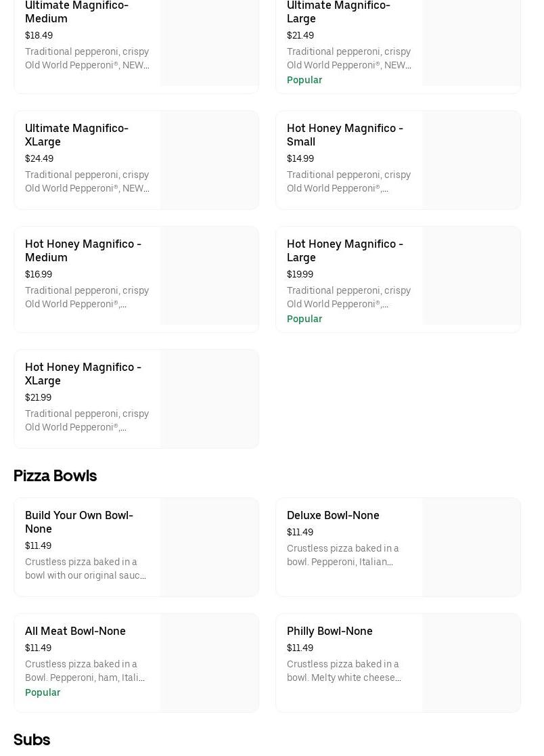Viewport: 544px width, 756px height.
Task: Click the Pizza Bowls section heading
Action: click(x=55, y=476)
